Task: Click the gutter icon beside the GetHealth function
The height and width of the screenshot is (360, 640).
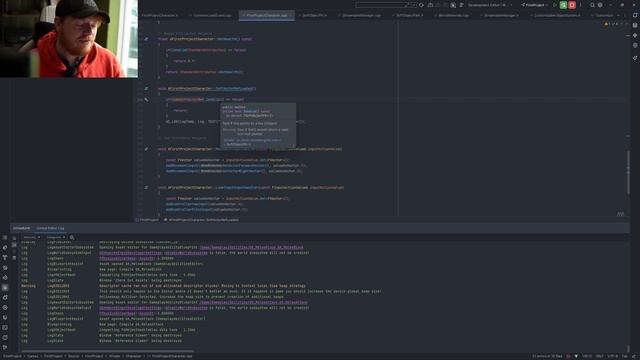Action: (146, 39)
